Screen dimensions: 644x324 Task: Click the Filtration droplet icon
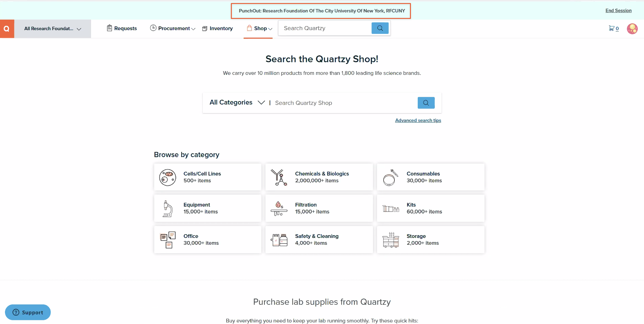tap(279, 208)
